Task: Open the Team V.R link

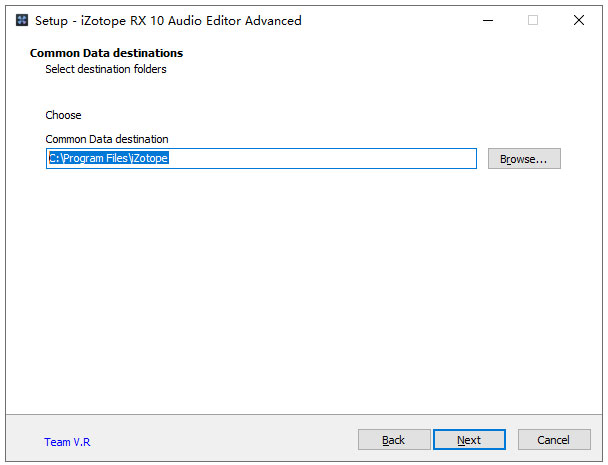Action: 67,442
